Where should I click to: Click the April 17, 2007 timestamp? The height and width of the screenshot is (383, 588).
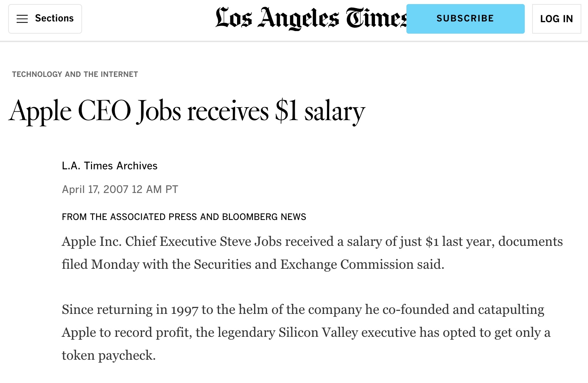[120, 189]
